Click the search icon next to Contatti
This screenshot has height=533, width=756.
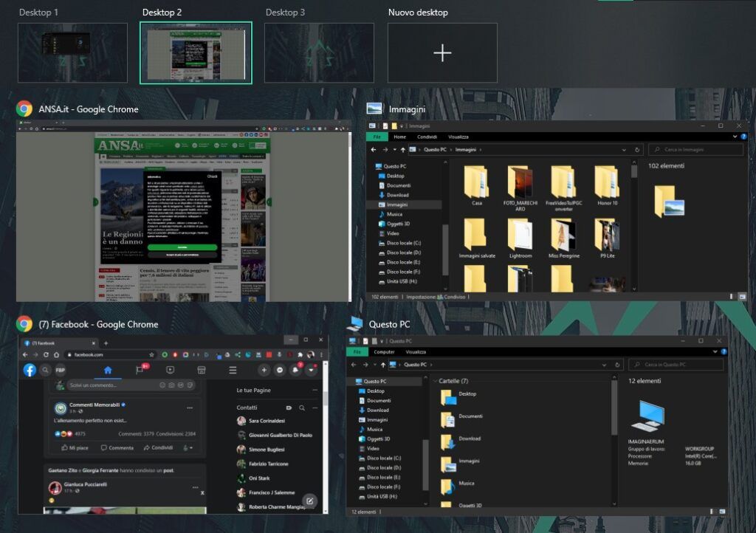point(302,408)
